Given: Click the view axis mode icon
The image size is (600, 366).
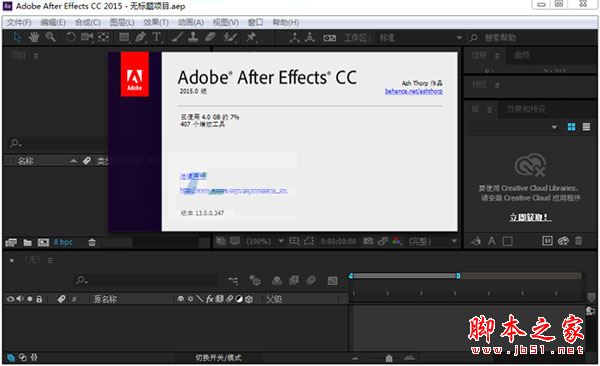Looking at the screenshot, I should tap(329, 38).
